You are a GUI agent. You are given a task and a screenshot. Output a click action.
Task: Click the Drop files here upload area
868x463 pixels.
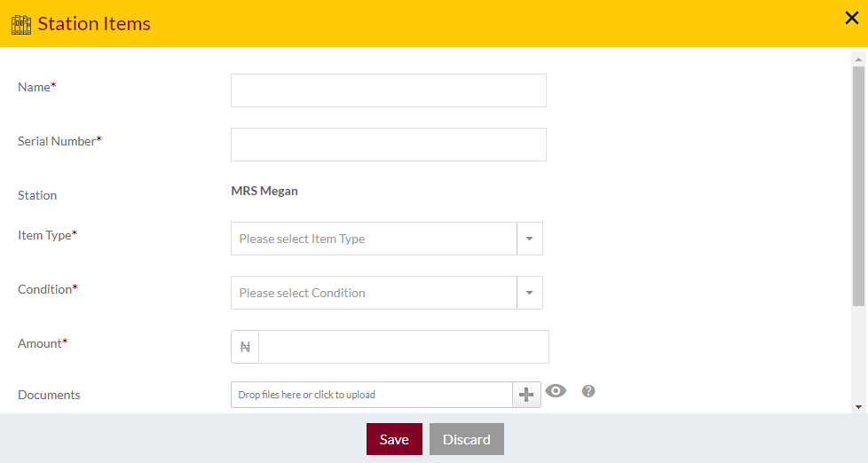[372, 395]
